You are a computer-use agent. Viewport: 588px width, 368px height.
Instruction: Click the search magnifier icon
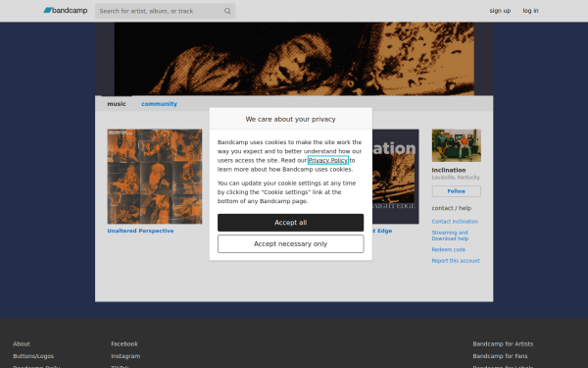pyautogui.click(x=227, y=11)
